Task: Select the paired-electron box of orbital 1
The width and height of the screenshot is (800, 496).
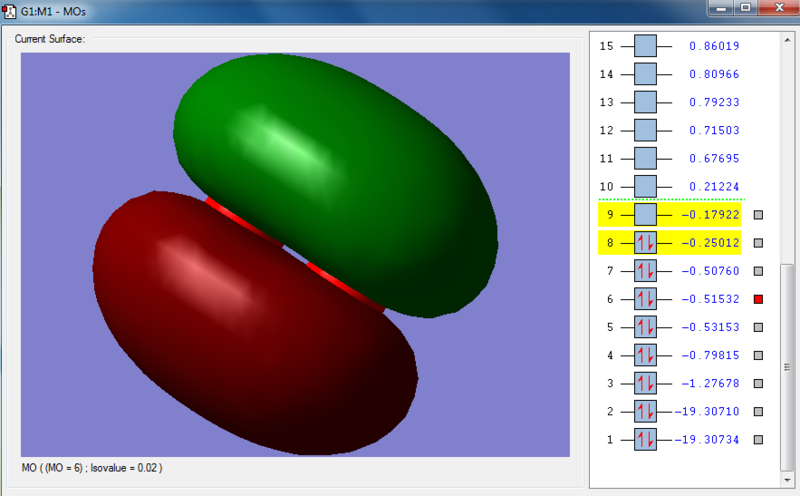Action: [645, 439]
